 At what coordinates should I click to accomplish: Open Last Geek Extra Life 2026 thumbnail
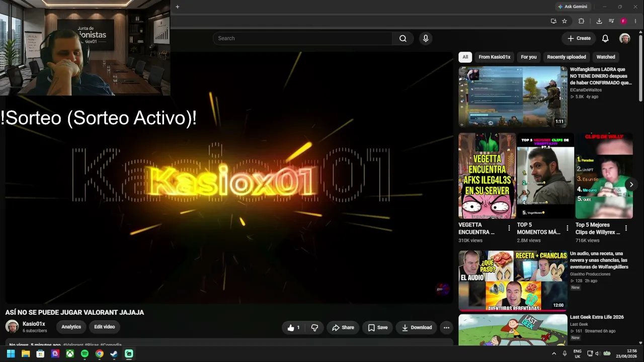pyautogui.click(x=513, y=330)
